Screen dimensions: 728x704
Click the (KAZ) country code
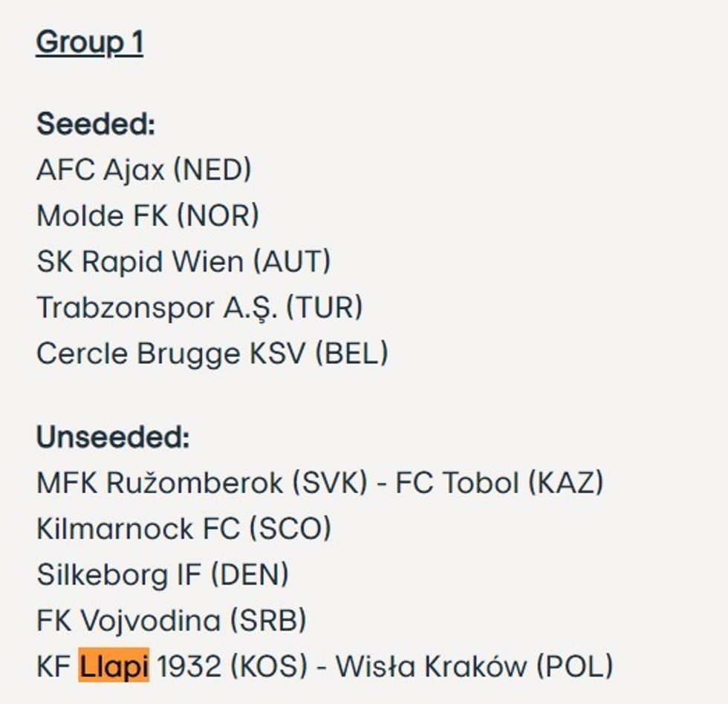coord(565,483)
